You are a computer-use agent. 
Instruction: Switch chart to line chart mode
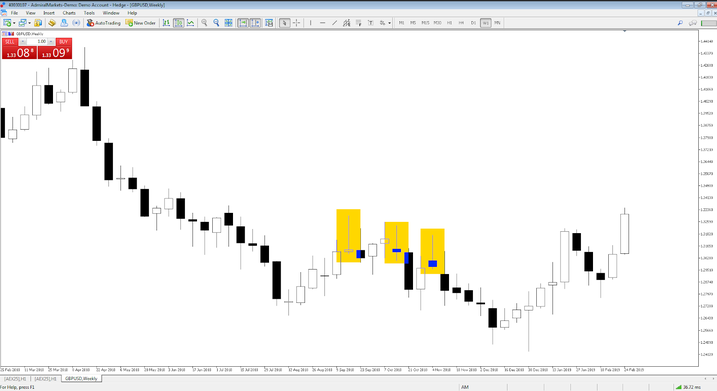tap(190, 23)
